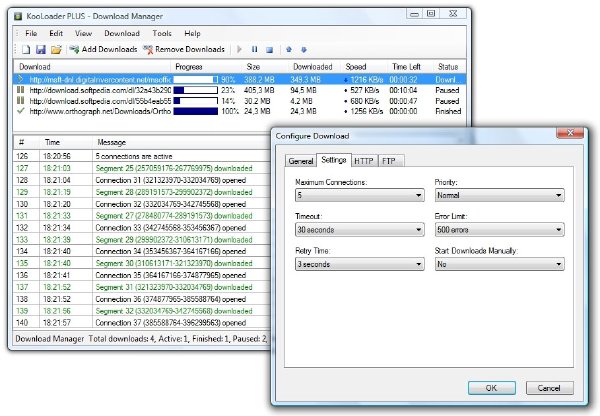The width and height of the screenshot is (600, 416).
Task: Click the Time column header in log
Action: (x=66, y=142)
